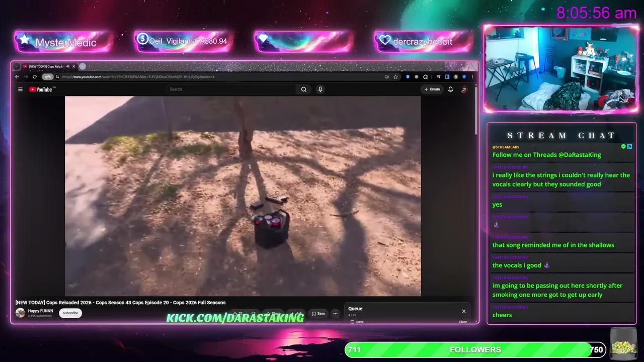Open the YouTube account avatar menu
Screen dimensions: 644x362
tap(464, 89)
